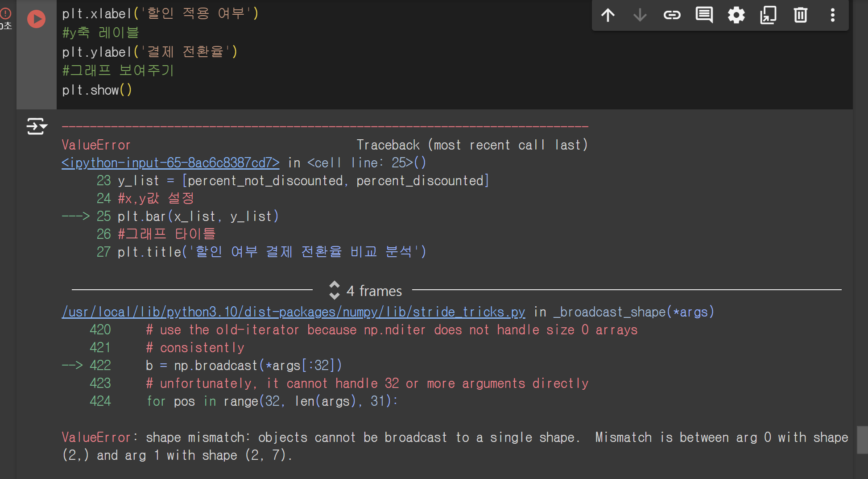Click plt.show() code line
The height and width of the screenshot is (479, 868).
point(97,90)
